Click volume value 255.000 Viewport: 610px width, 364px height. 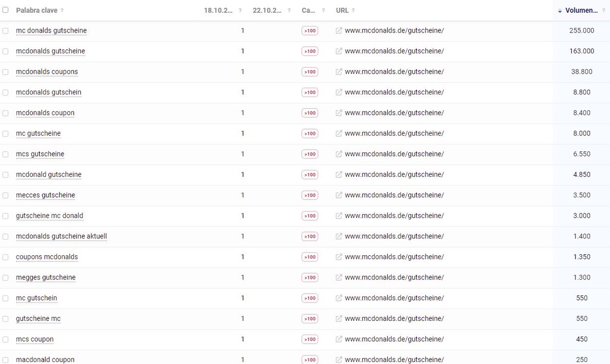582,31
